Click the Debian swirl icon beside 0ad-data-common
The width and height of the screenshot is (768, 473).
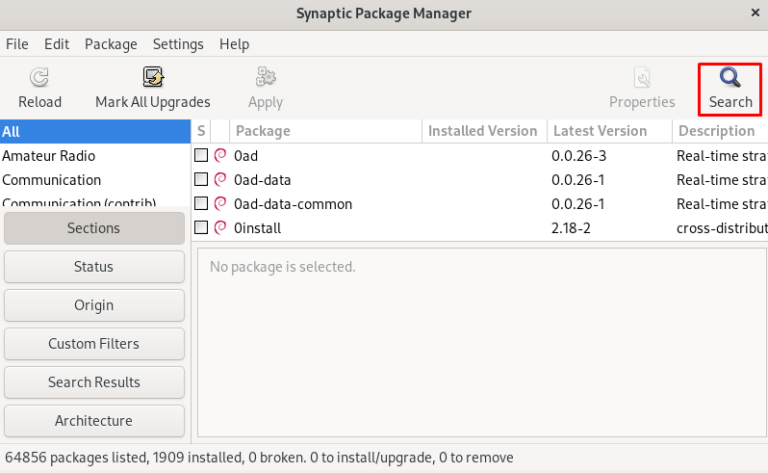221,204
